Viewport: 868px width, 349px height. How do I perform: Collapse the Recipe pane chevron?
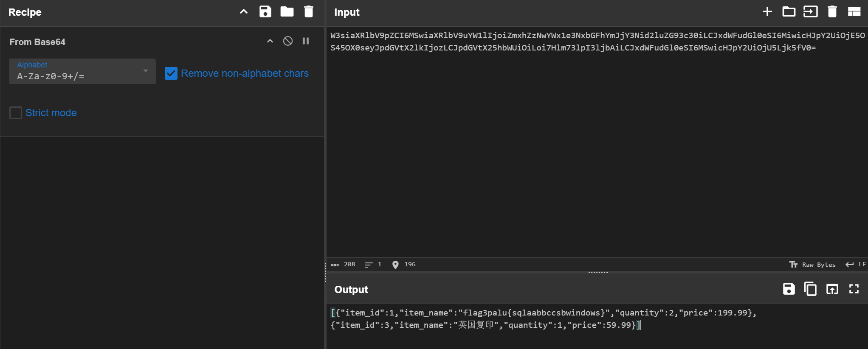[244, 12]
